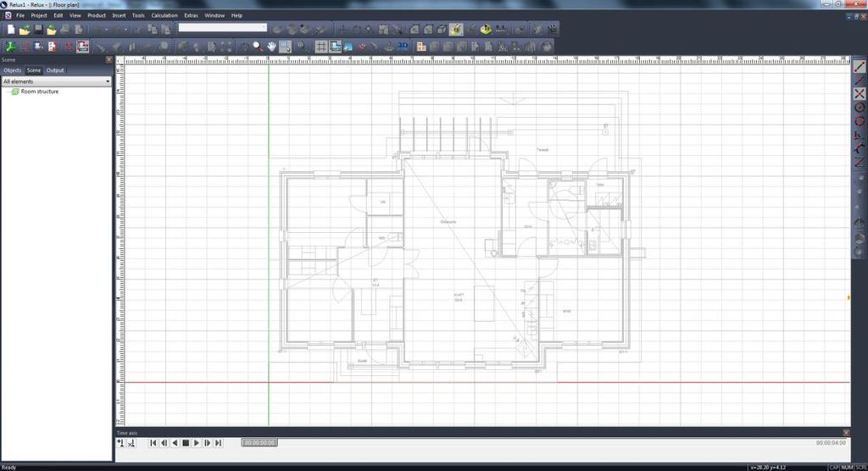The height and width of the screenshot is (471, 868).
Task: Open the View menu
Action: pyautogui.click(x=75, y=15)
